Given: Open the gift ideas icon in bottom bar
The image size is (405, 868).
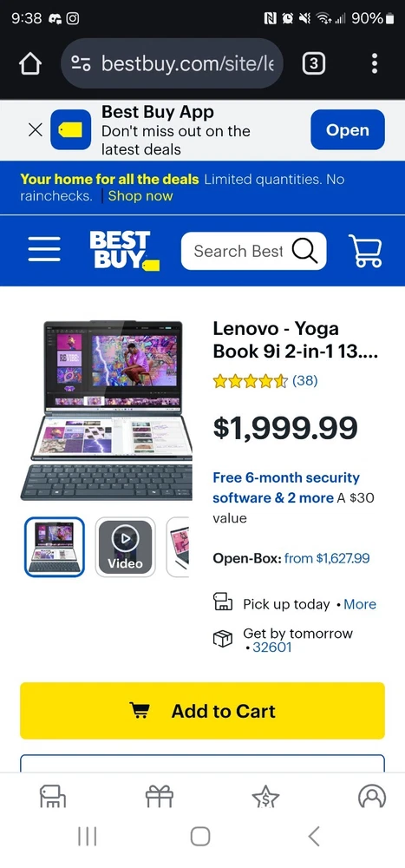Looking at the screenshot, I should pos(160,797).
